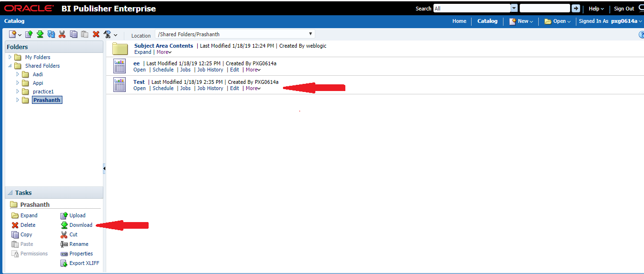
Task: Open the Help menu
Action: coord(596,9)
